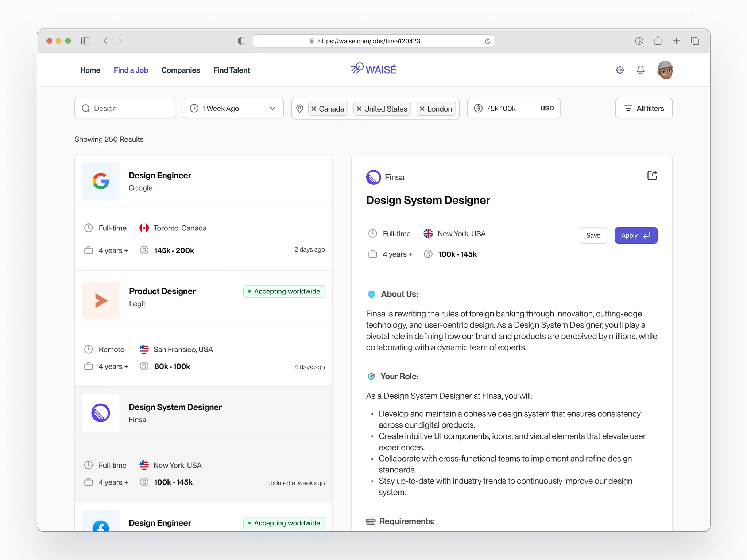
Task: Go to Home nav item
Action: [90, 70]
